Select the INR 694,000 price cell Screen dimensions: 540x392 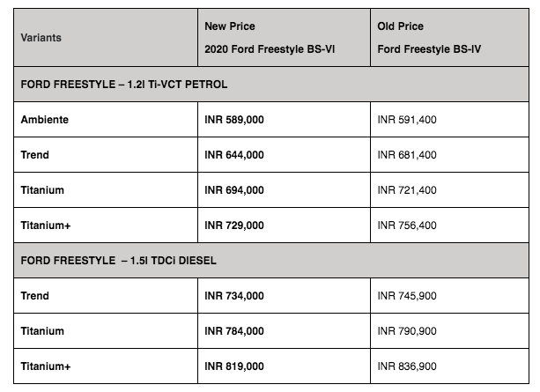[x=233, y=190]
